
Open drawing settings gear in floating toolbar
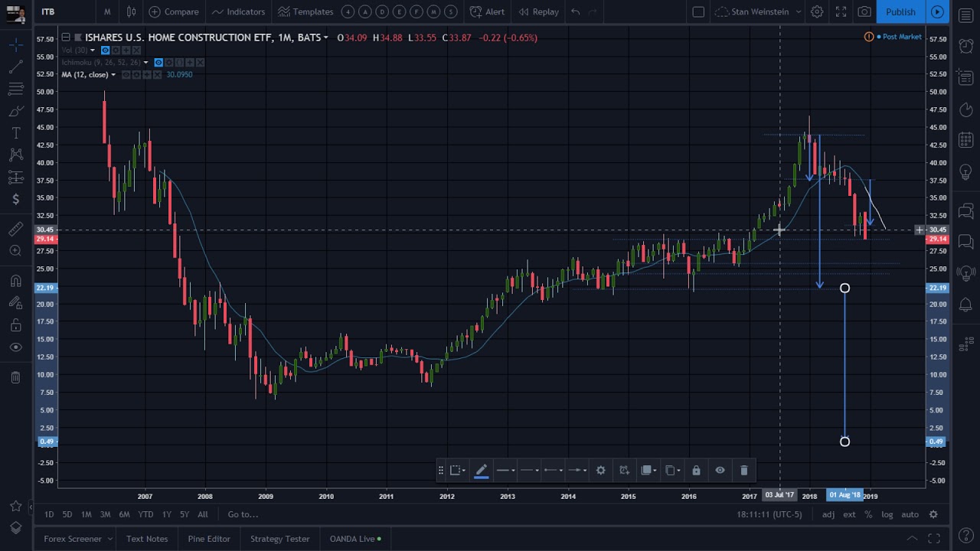pos(601,470)
